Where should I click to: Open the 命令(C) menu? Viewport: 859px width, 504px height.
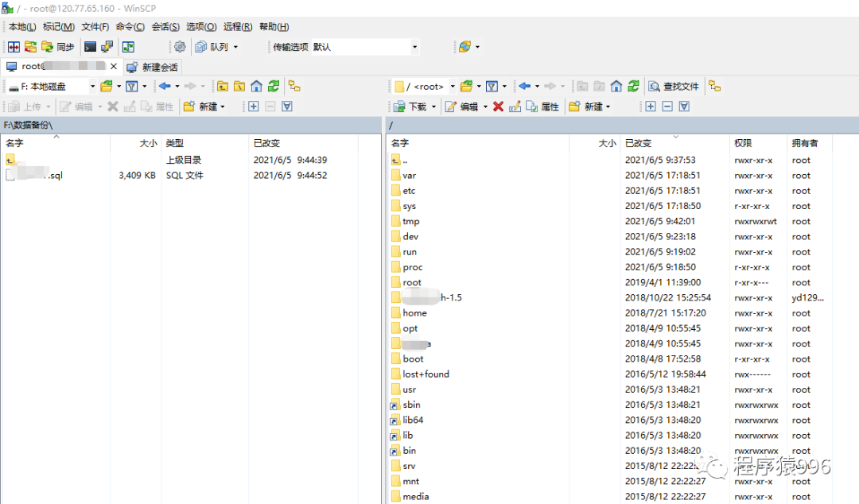click(x=130, y=27)
